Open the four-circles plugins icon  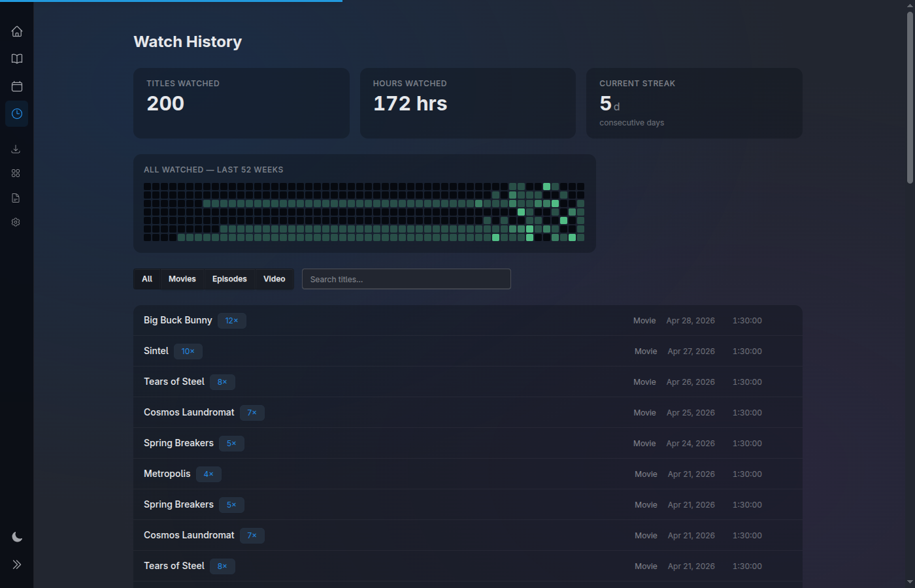coord(16,173)
